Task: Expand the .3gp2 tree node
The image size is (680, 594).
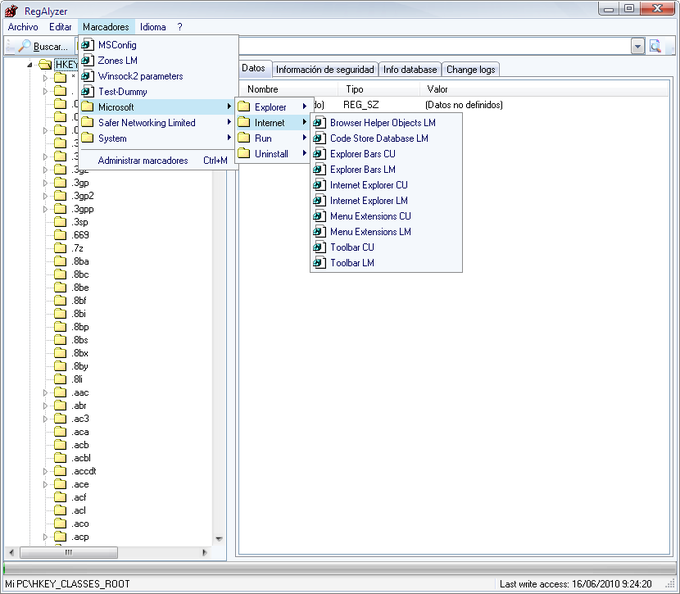Action: pos(45,196)
